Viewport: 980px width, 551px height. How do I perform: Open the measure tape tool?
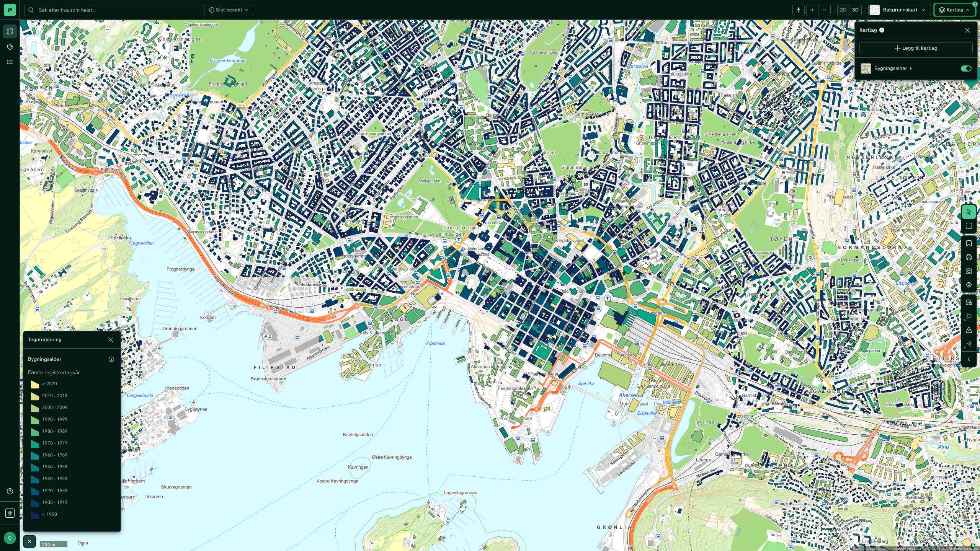[969, 302]
